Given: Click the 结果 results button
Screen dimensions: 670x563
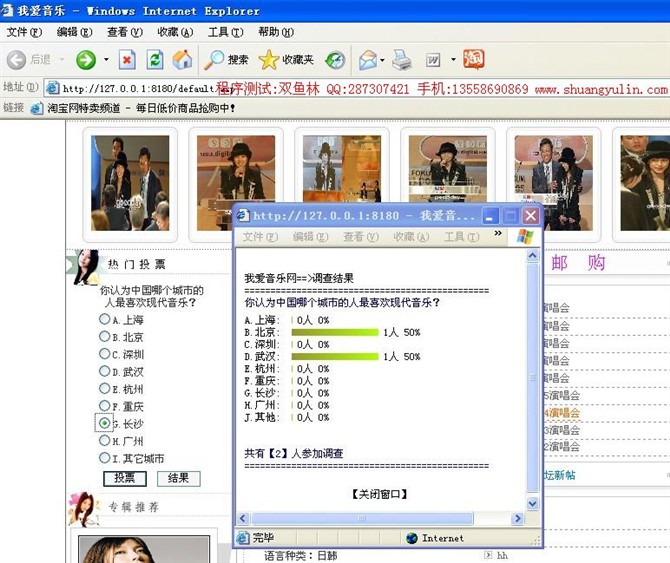Looking at the screenshot, I should (178, 478).
